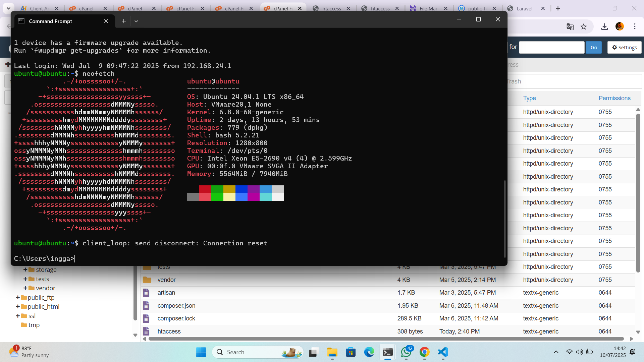644x362 pixels.
Task: Open Chrome downloads icon
Action: tap(604, 26)
